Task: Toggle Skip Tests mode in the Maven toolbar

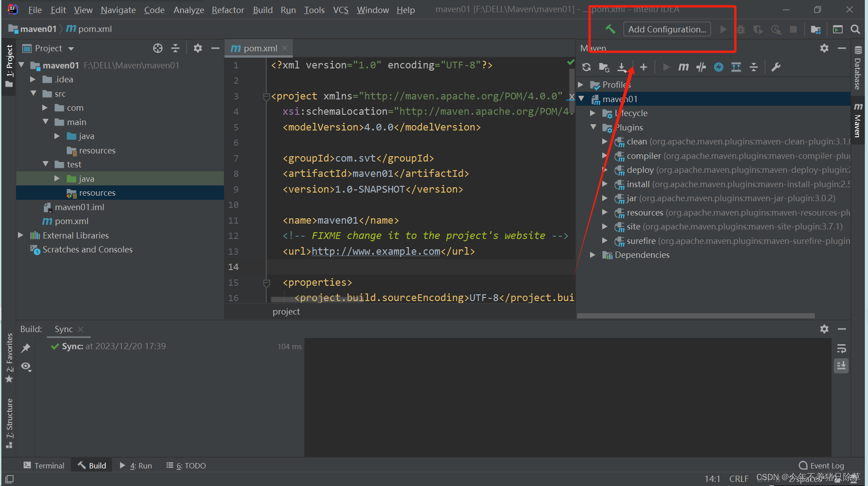Action: [x=701, y=67]
